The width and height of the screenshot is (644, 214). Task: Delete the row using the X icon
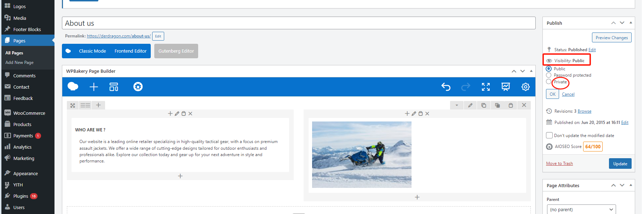click(524, 105)
